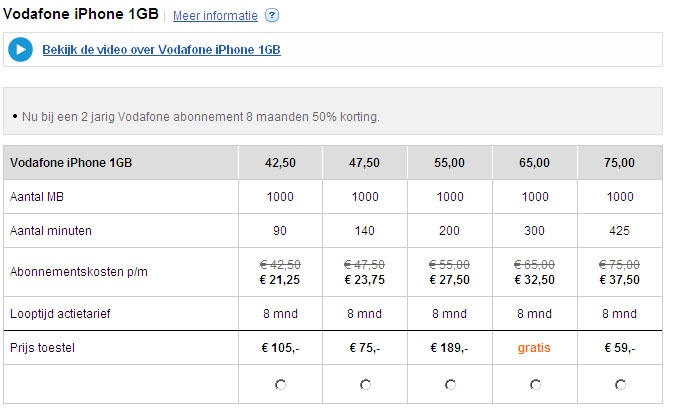
Task: Click the question mark help icon
Action: pos(272,17)
